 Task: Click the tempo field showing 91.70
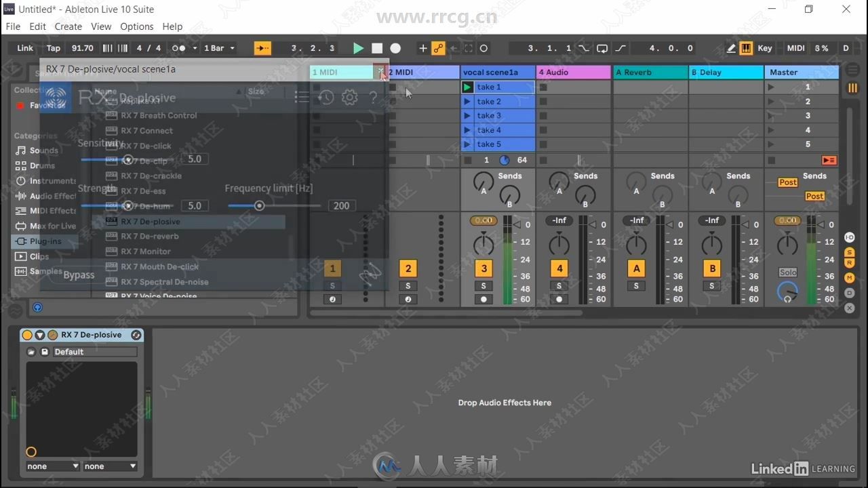[82, 48]
